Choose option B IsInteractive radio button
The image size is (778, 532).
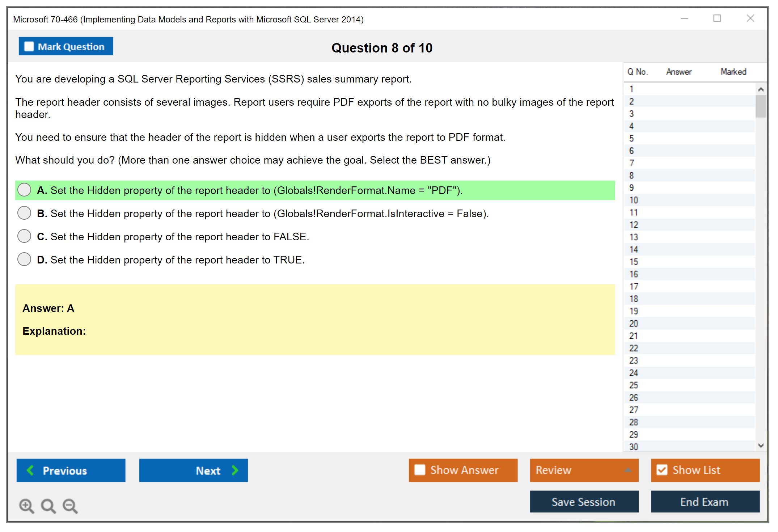point(24,213)
